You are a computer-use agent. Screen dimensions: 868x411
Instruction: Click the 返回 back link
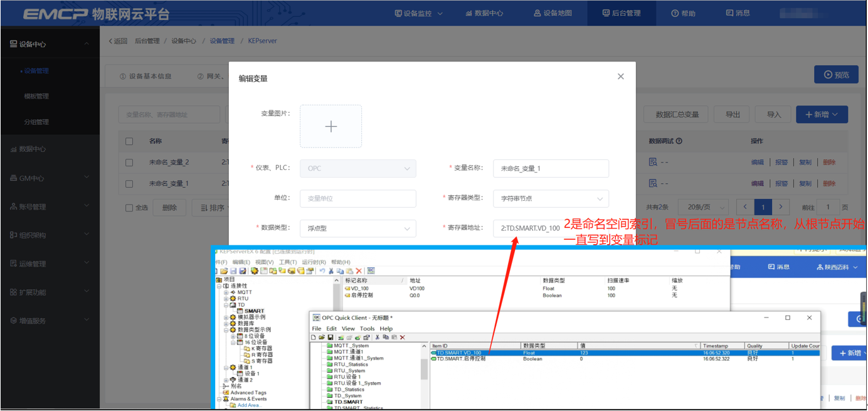click(x=118, y=41)
